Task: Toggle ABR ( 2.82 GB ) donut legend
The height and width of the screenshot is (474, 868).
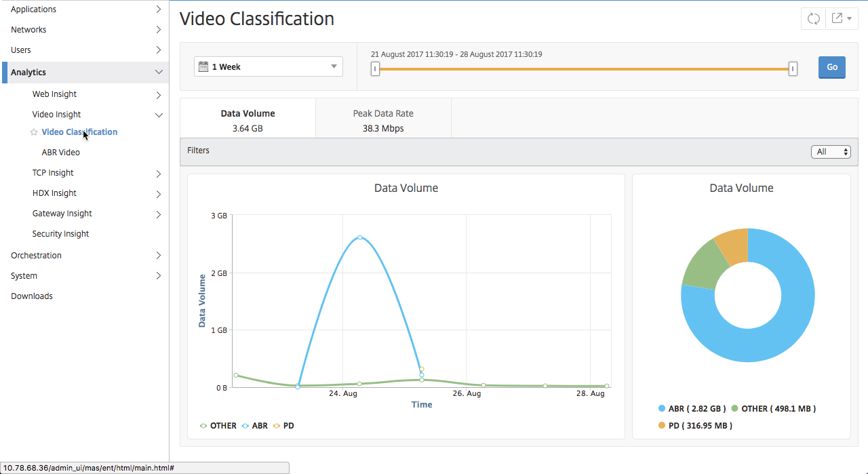Action: [x=692, y=409]
